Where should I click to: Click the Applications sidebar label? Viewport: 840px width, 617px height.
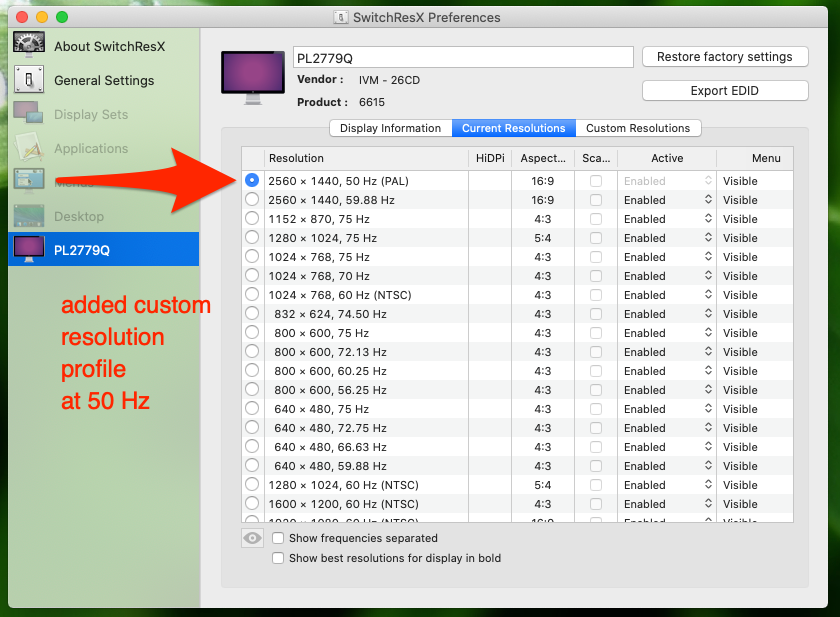tap(91, 148)
